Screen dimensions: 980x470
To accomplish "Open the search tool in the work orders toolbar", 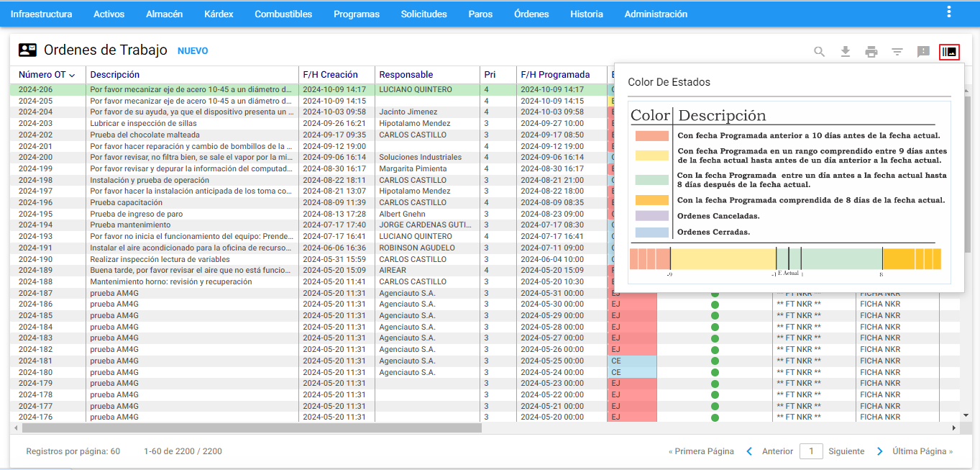I will pos(820,52).
